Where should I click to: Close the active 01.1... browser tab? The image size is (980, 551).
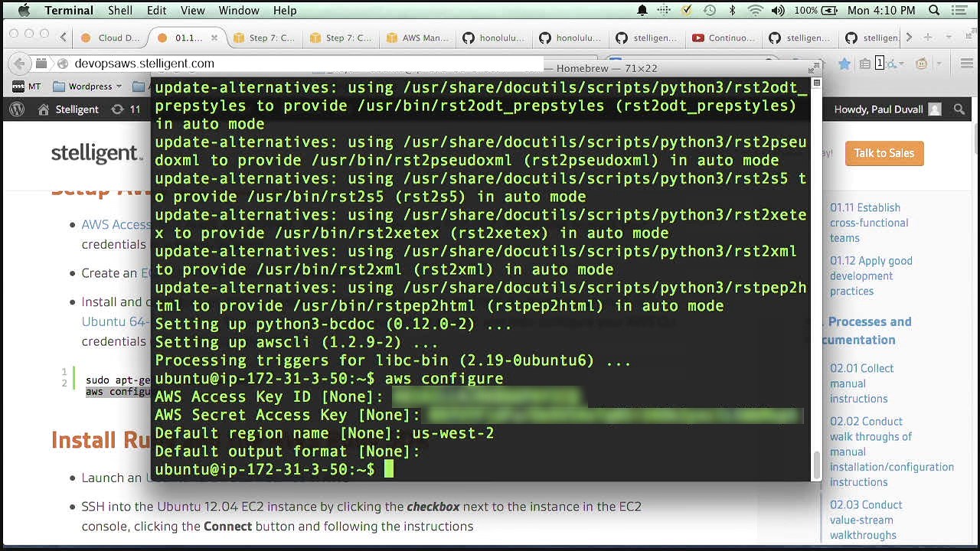[214, 37]
